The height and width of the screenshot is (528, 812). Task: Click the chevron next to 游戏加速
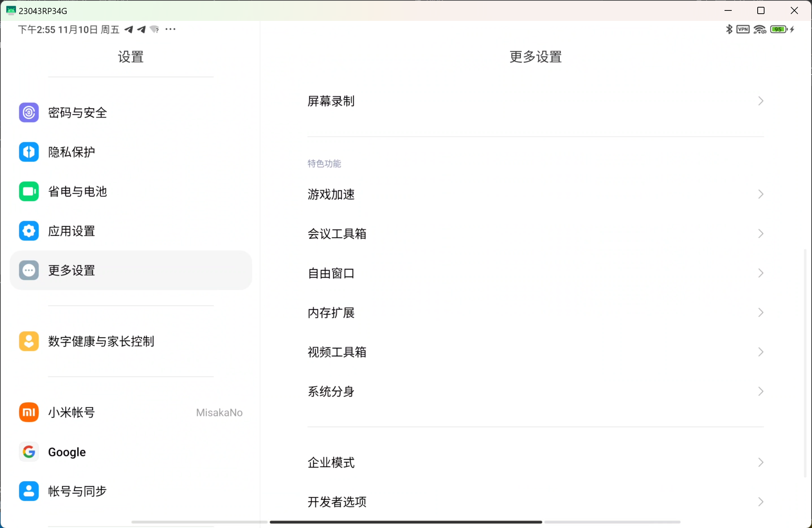pos(760,194)
